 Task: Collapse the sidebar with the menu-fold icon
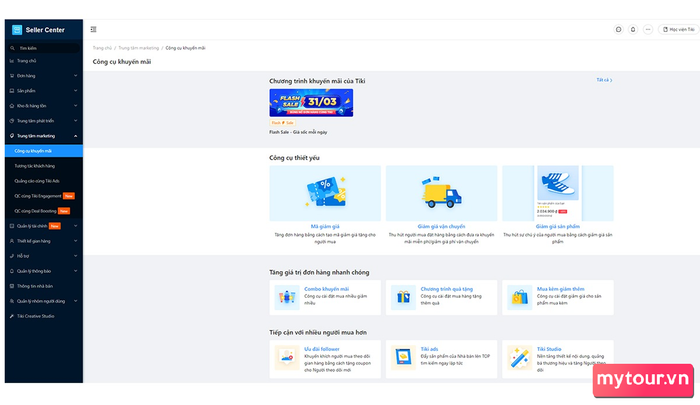tap(93, 29)
